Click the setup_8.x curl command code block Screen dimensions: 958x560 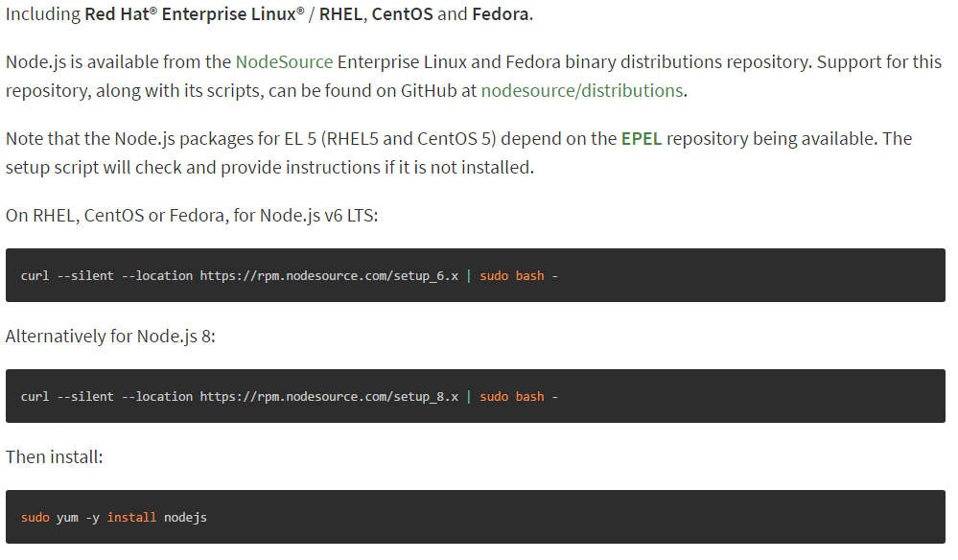point(476,396)
